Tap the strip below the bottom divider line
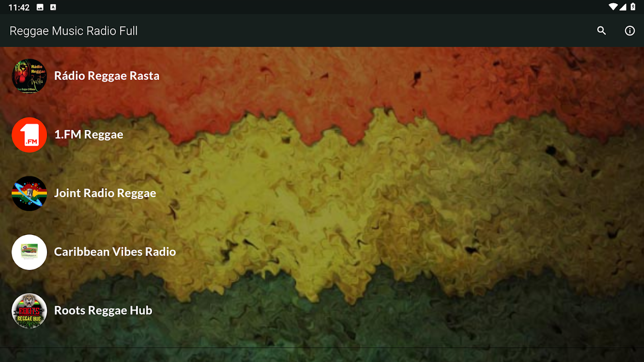The width and height of the screenshot is (644, 362). 322,355
